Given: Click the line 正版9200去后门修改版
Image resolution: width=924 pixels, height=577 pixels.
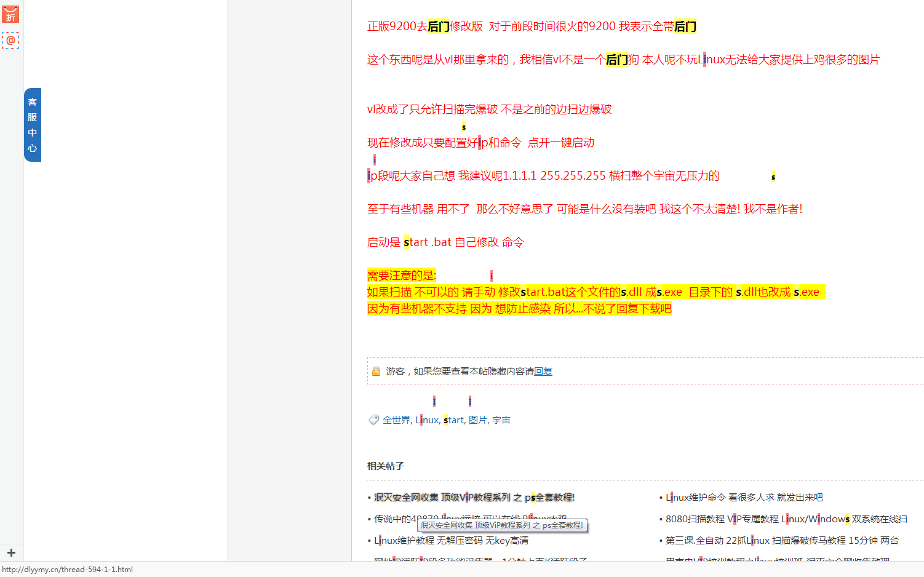Looking at the screenshot, I should [532, 26].
